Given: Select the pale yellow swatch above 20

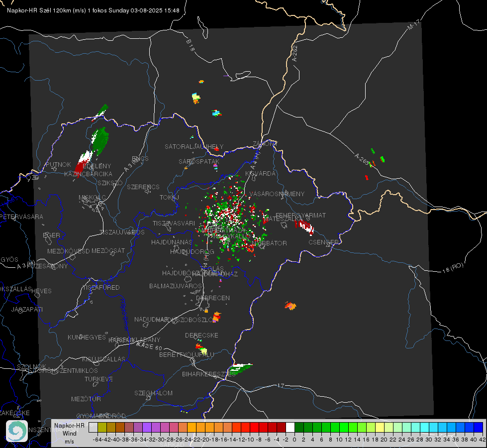Looking at the screenshot, I should tap(380, 427).
